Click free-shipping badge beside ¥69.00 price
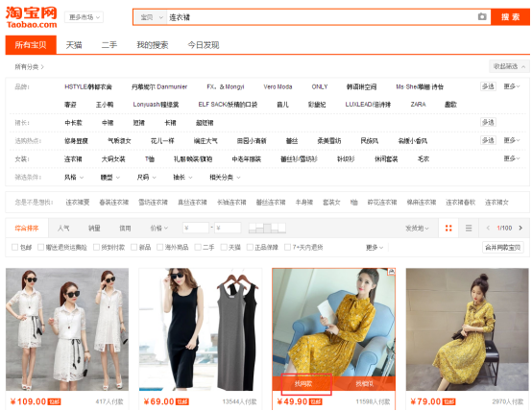 click(182, 402)
